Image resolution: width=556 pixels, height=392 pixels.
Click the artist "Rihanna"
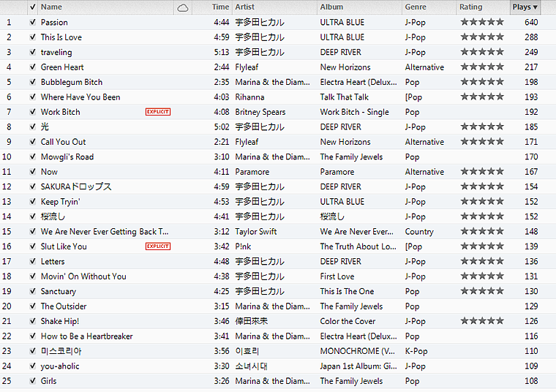click(249, 97)
